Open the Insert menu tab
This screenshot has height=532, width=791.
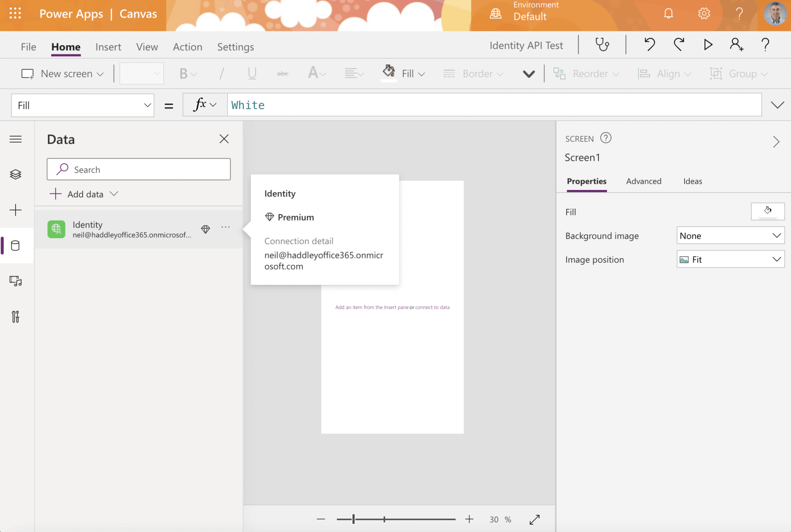click(x=108, y=47)
